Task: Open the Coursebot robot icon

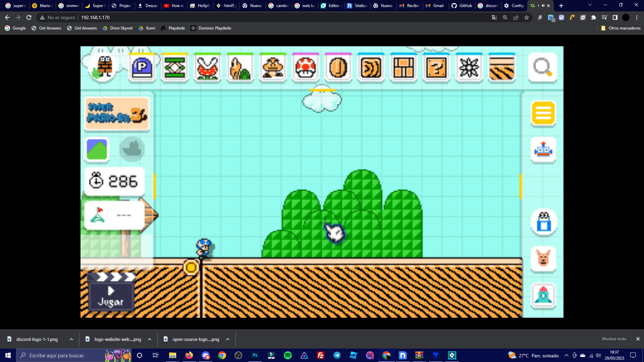Action: pos(543,150)
